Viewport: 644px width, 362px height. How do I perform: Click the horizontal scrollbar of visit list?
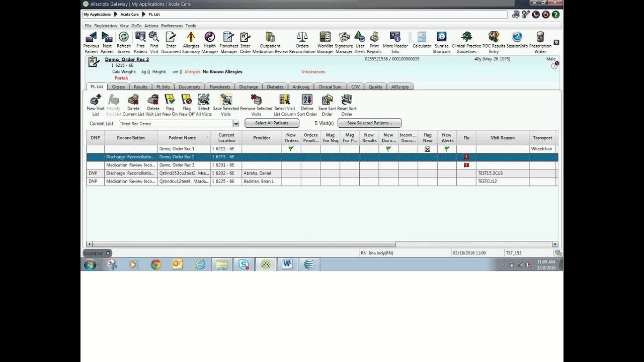pyautogui.click(x=244, y=244)
